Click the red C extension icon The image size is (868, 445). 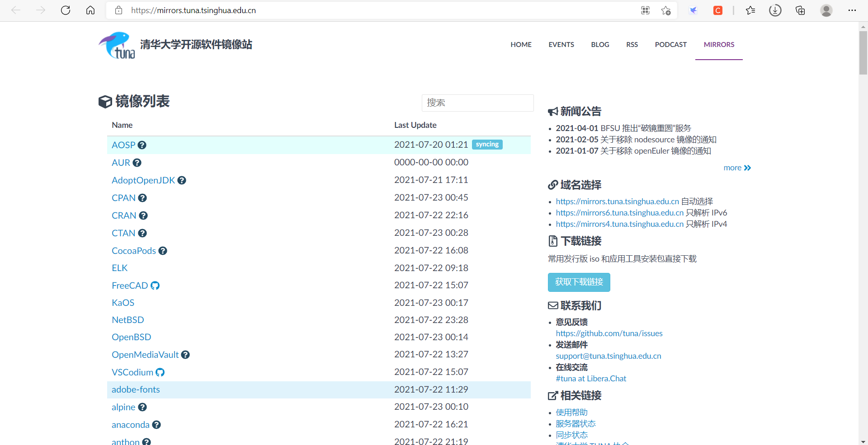[718, 10]
